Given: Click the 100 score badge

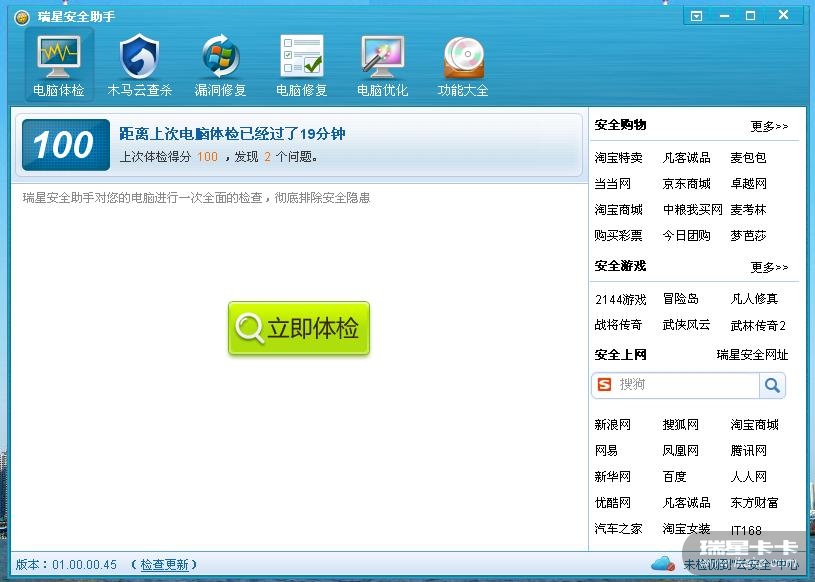Looking at the screenshot, I should [66, 145].
